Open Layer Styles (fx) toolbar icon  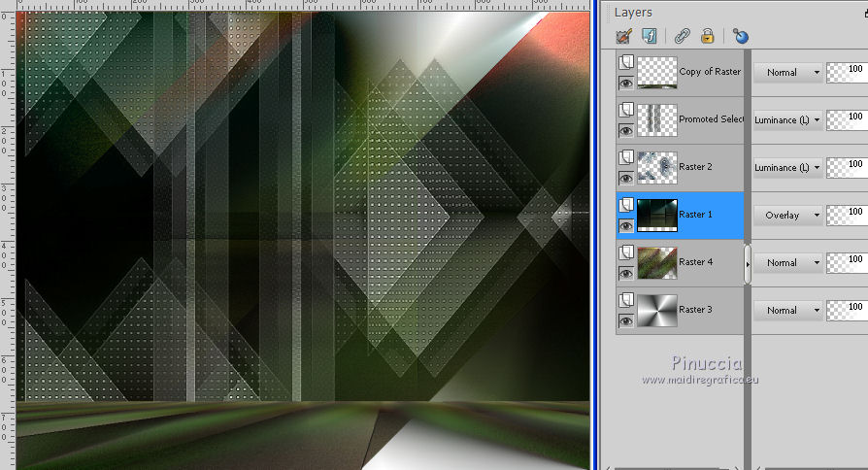click(650, 36)
